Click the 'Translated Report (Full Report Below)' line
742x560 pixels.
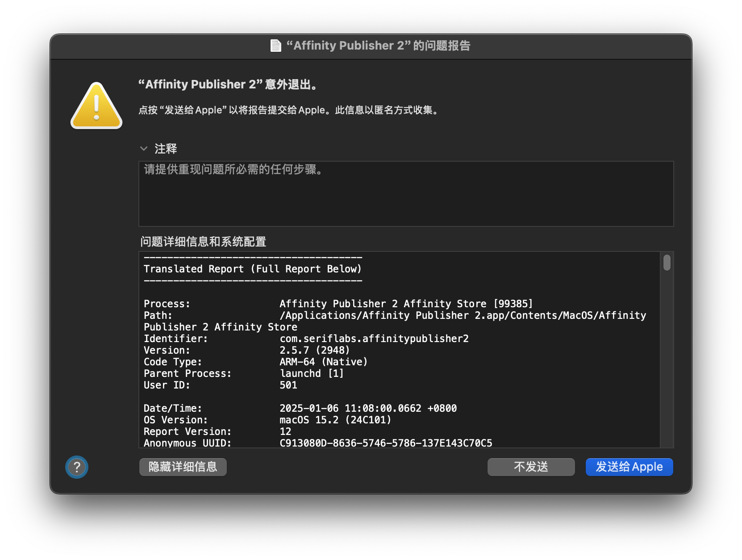pyautogui.click(x=253, y=269)
